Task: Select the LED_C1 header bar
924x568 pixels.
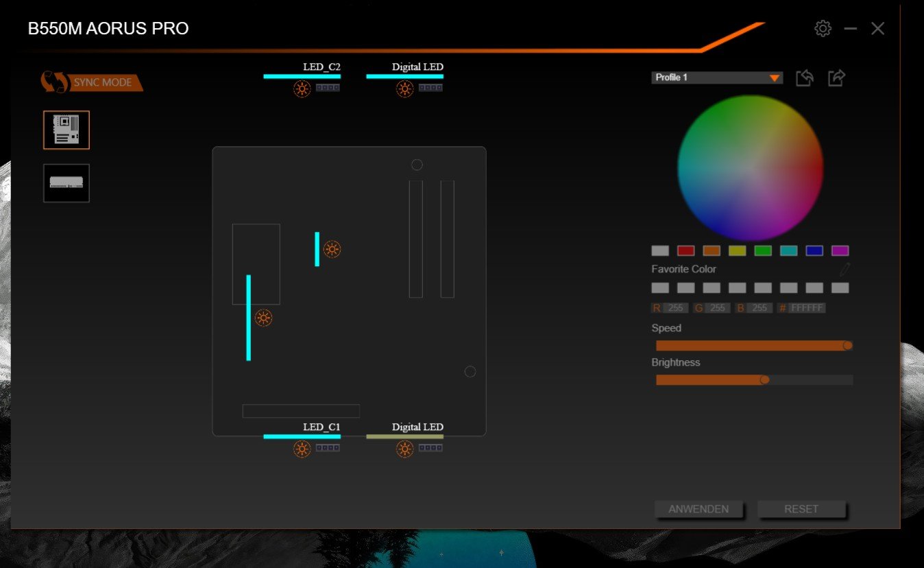Action: pos(302,436)
